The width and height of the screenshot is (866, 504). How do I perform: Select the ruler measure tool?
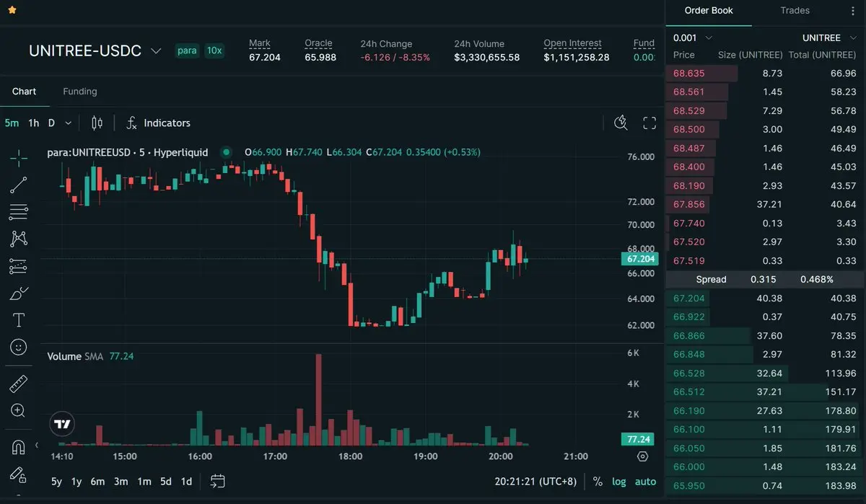pos(19,384)
